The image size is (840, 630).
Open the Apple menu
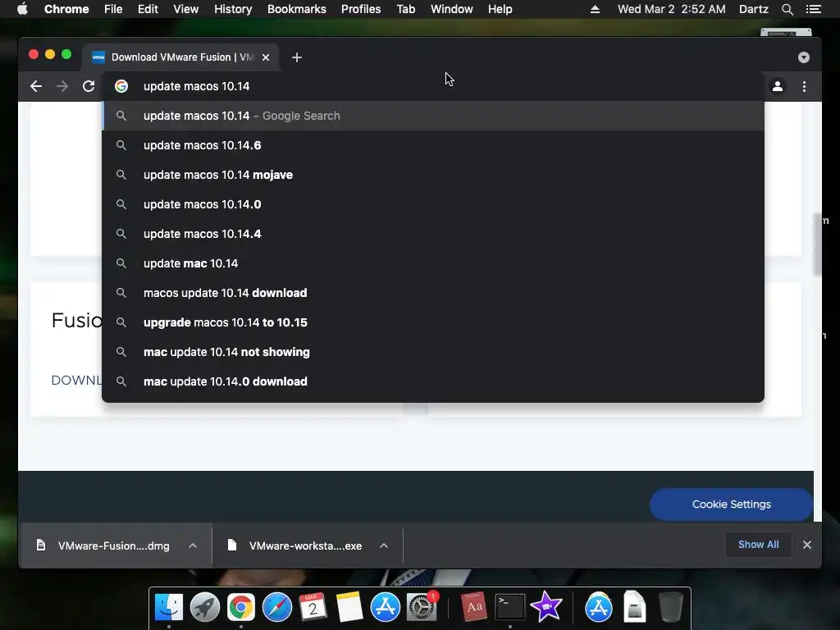point(22,9)
